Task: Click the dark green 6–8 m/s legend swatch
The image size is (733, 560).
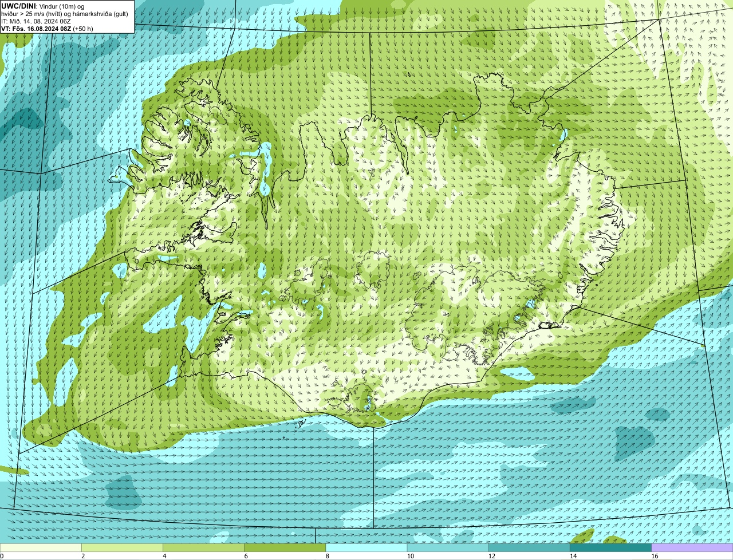Action: pos(285,547)
